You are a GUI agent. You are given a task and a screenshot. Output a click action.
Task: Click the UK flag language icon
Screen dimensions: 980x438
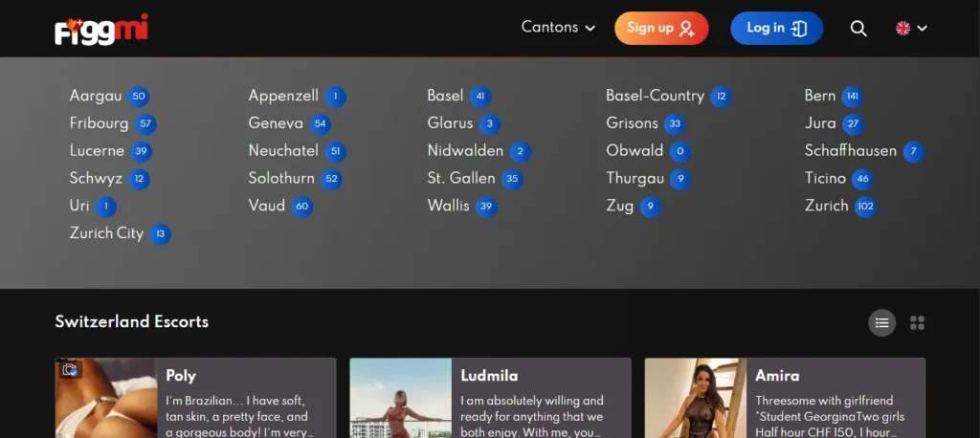(x=902, y=29)
